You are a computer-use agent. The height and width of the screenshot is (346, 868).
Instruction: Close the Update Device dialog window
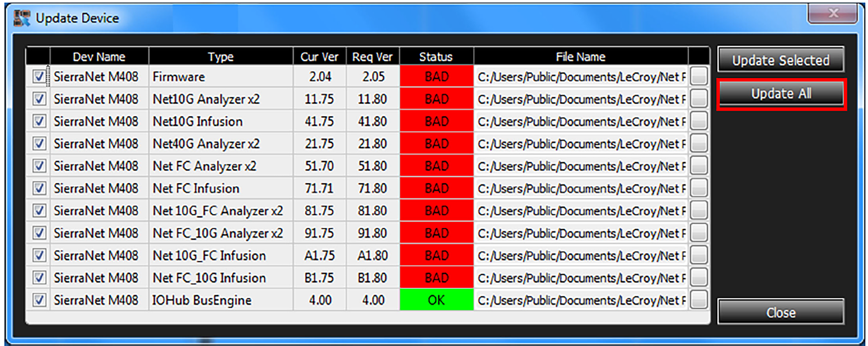(x=833, y=14)
